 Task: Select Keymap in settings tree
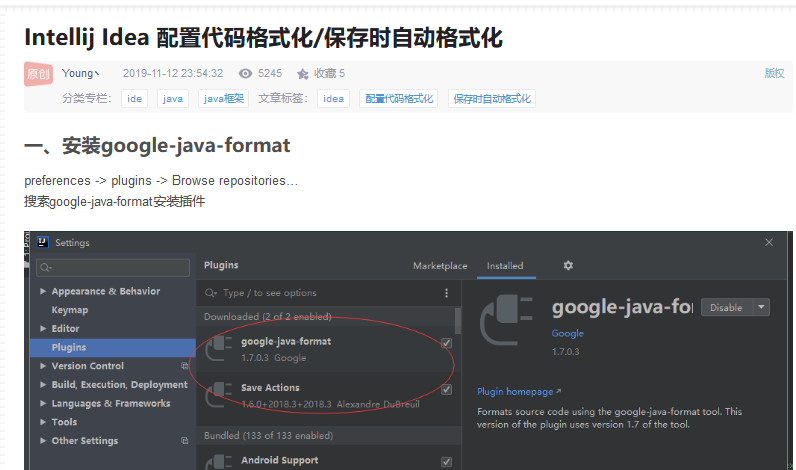pos(70,310)
